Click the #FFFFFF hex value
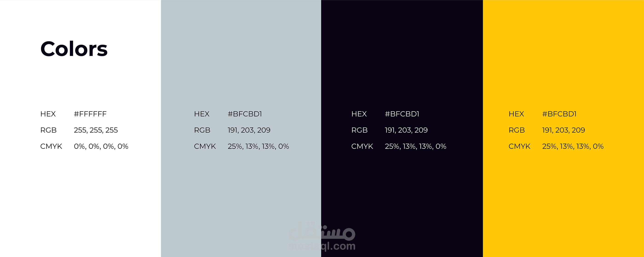The height and width of the screenshot is (257, 644). click(x=90, y=114)
